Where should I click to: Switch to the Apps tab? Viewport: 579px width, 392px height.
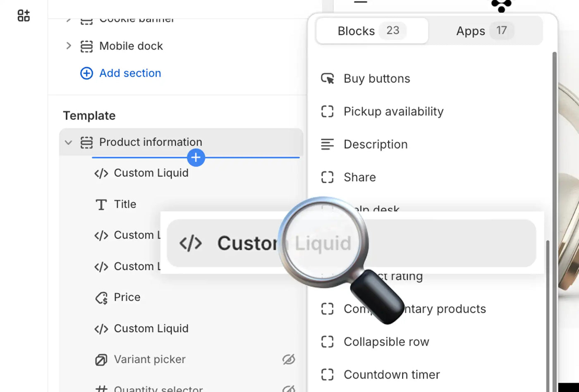click(x=485, y=31)
